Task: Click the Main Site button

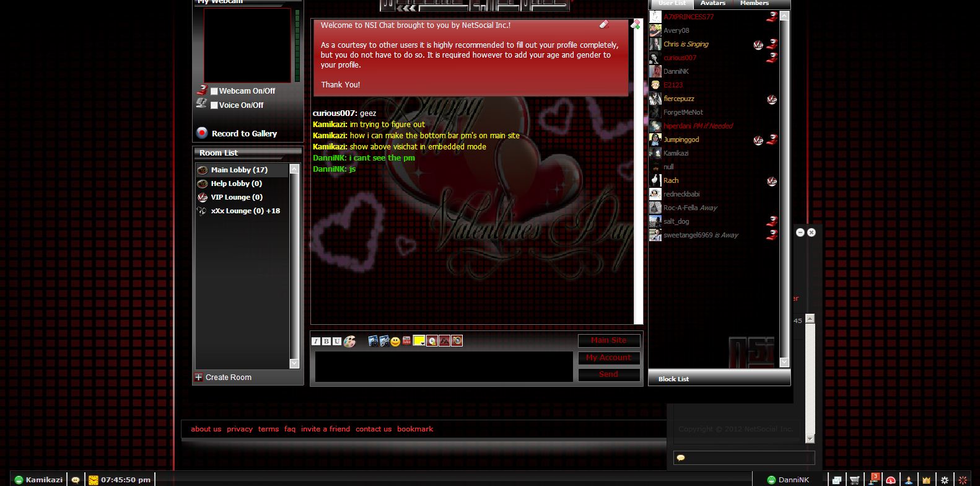Action: 609,340
